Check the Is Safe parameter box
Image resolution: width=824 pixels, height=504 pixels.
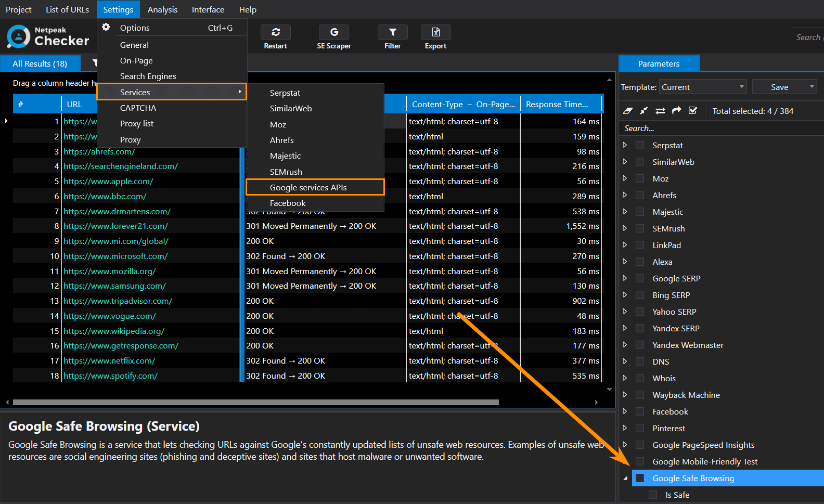(653, 495)
